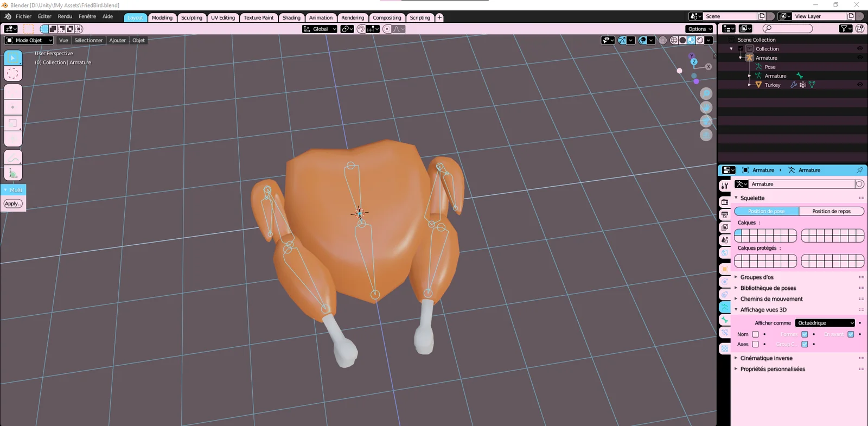This screenshot has width=868, height=426.
Task: Hide the Collection using its eye icon
Action: coord(860,49)
